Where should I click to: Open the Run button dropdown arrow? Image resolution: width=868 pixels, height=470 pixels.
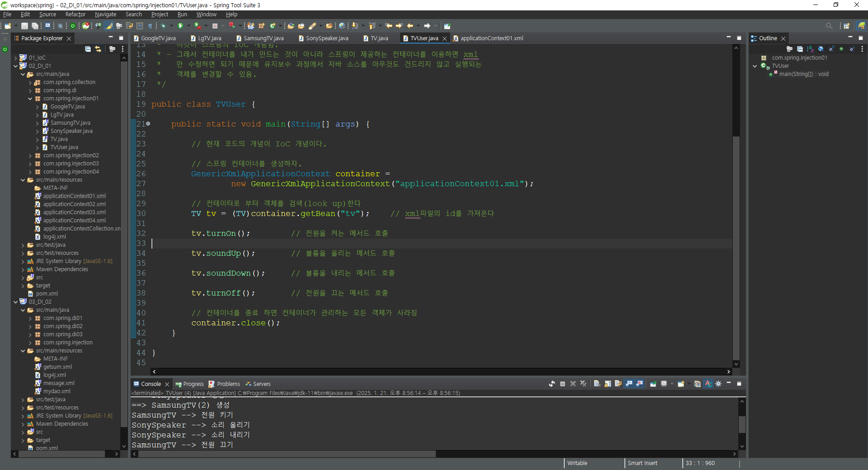(189, 26)
